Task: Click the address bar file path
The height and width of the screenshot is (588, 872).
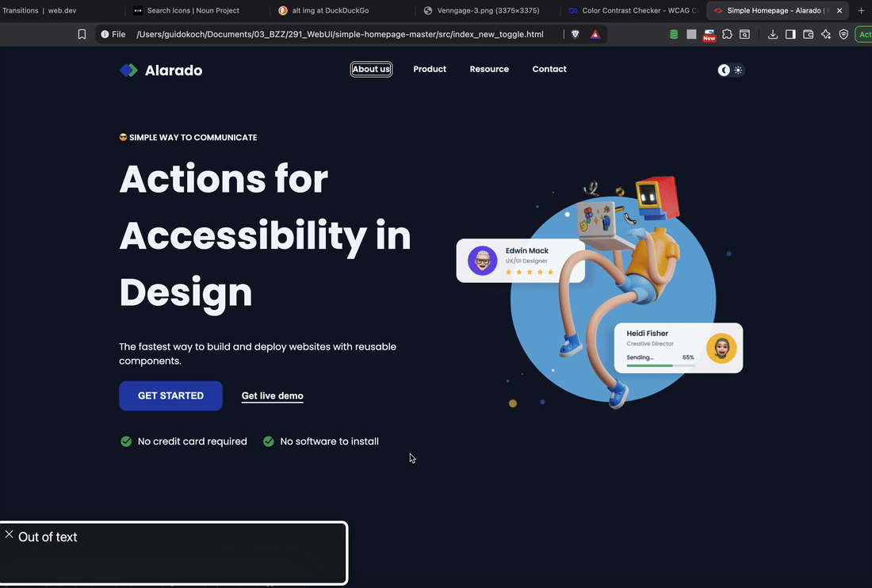Action: tap(339, 35)
